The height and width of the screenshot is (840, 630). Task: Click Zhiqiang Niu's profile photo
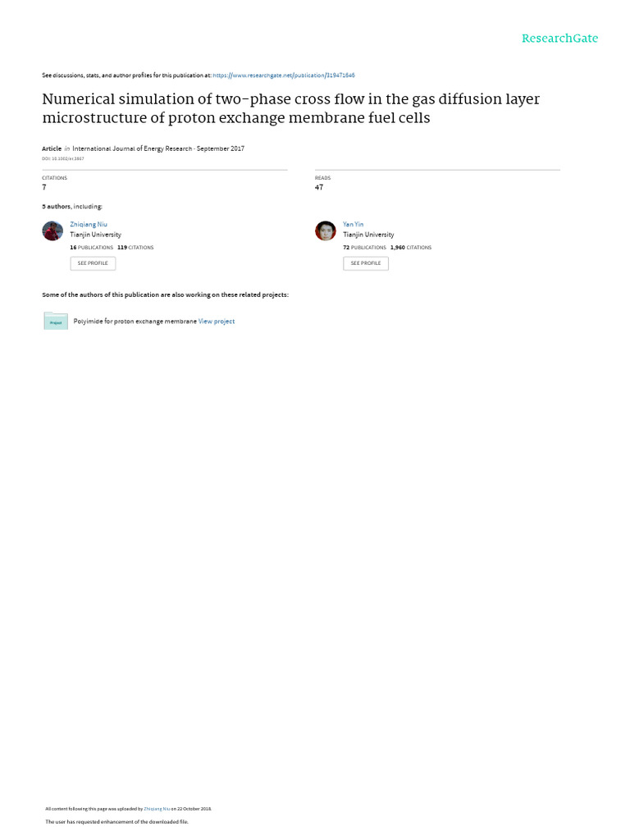[x=52, y=231]
